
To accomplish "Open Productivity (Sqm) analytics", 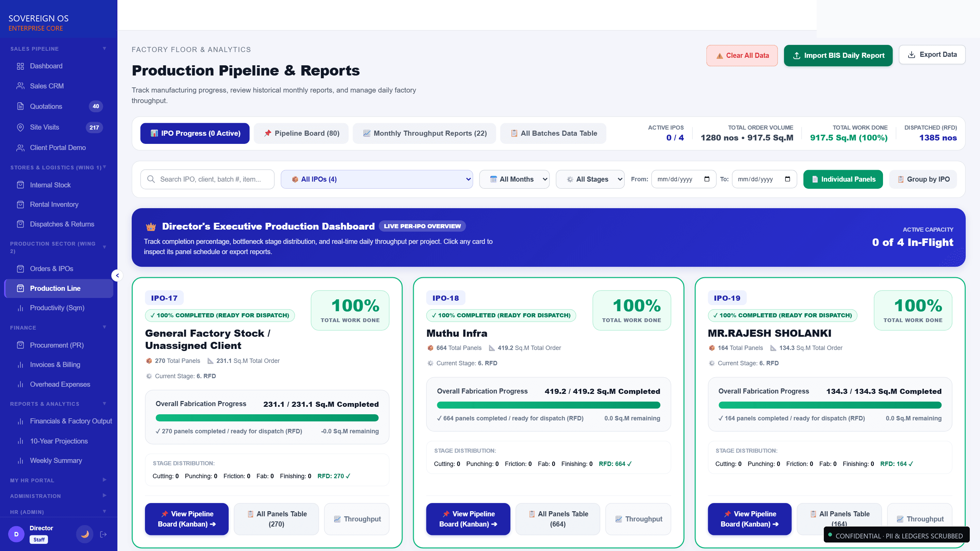I will pyautogui.click(x=59, y=308).
